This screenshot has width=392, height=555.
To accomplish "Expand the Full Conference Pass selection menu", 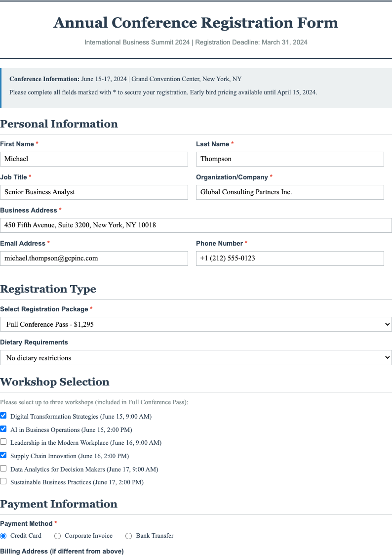I will 196,324.
